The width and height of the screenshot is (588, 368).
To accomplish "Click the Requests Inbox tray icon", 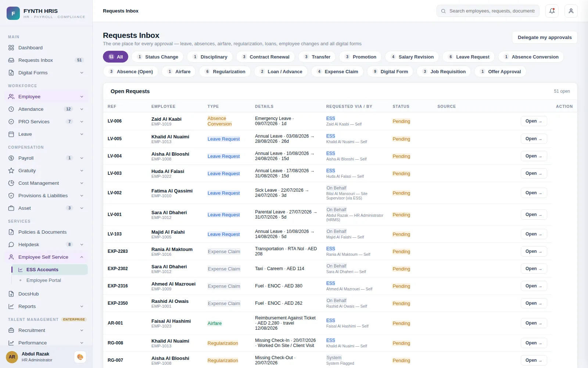I will click(11, 60).
